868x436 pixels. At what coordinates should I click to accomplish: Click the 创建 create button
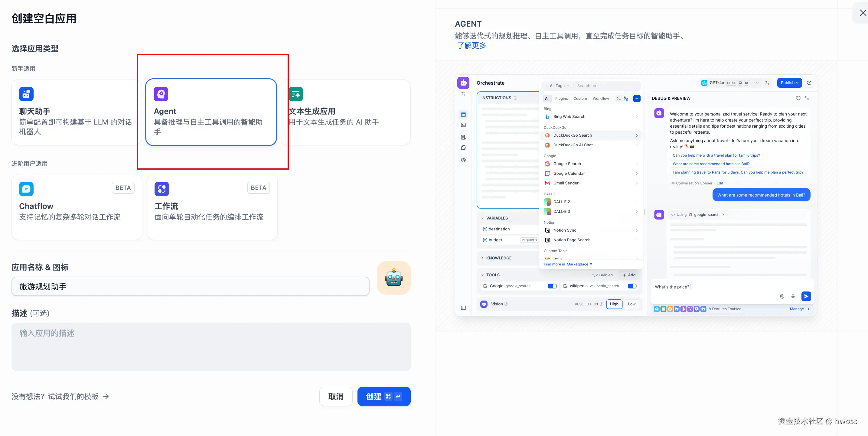pos(383,397)
